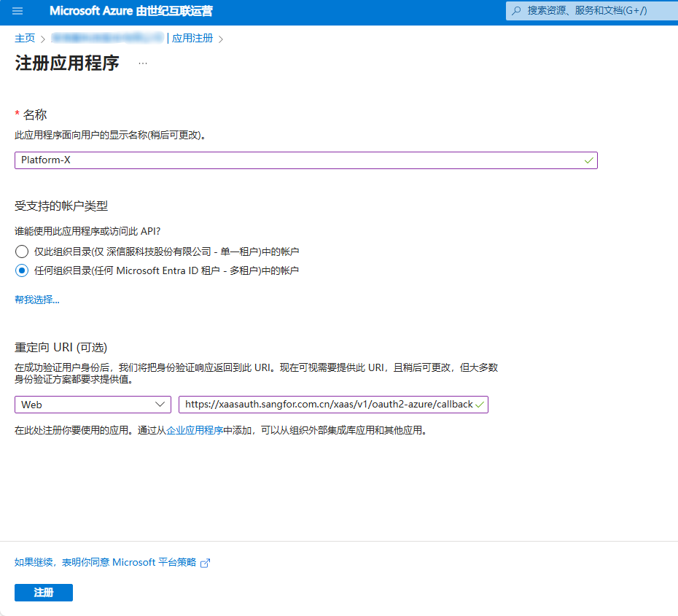Navigate to 应用注册 in the breadcrumb
Image resolution: width=678 pixels, height=616 pixels.
click(192, 39)
